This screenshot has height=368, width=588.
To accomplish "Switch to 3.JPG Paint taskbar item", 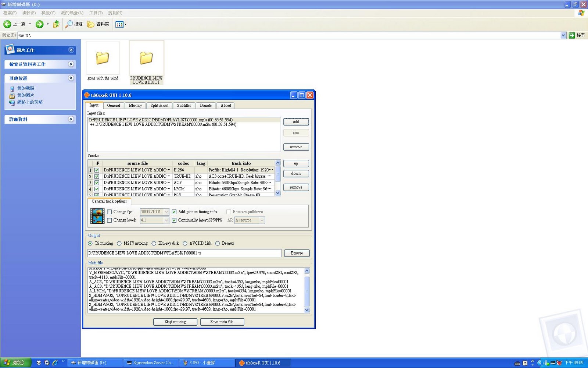I will pos(207,363).
